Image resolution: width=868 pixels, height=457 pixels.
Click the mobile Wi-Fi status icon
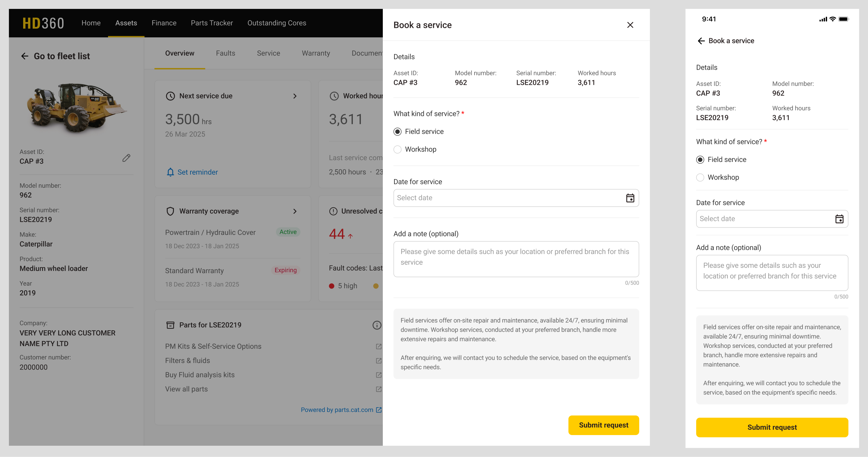coord(832,19)
